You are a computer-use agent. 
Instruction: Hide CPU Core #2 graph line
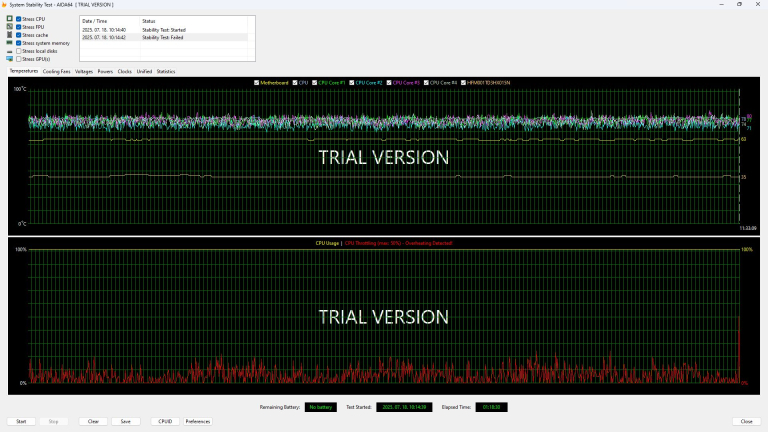[352, 83]
